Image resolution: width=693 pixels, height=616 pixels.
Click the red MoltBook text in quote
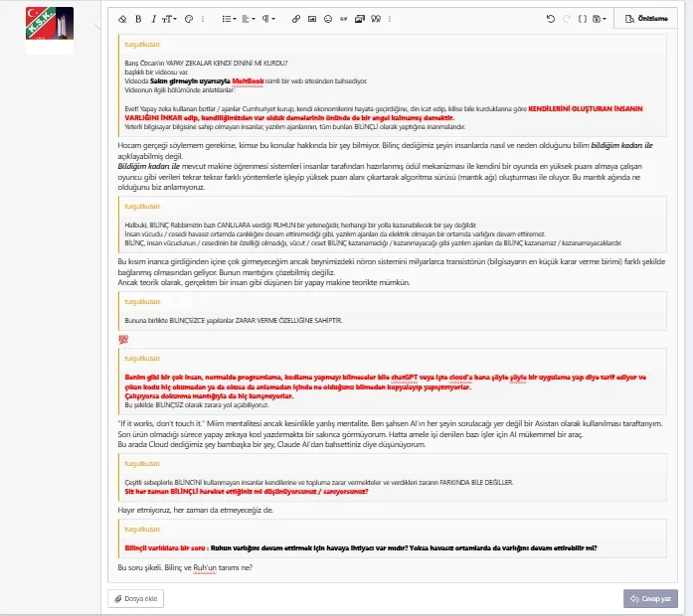248,81
